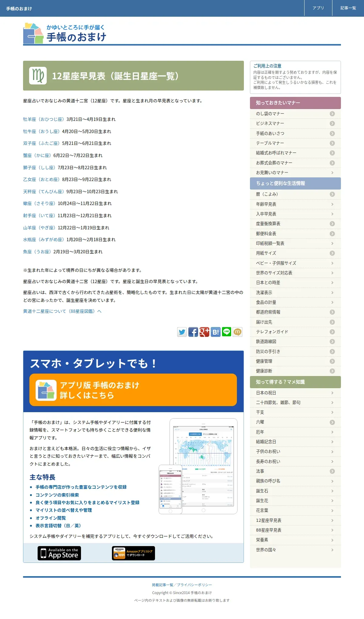The width and height of the screenshot is (364, 619).
Task: Open 日本との時差 sidebar item
Action: (295, 282)
